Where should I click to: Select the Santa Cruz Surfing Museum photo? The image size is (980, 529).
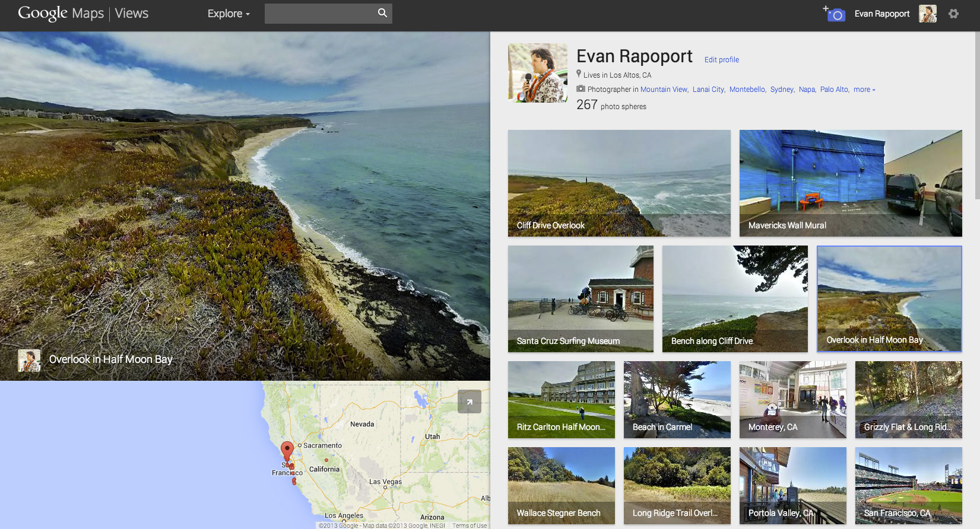click(580, 299)
